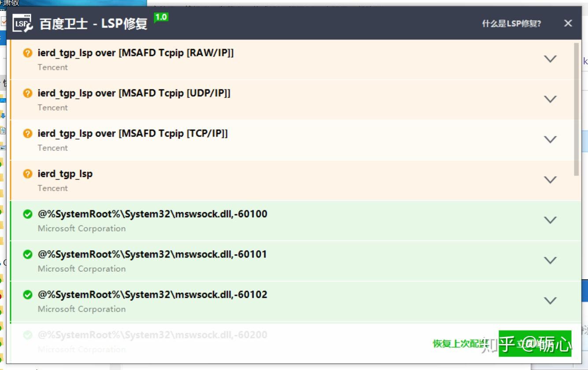The width and height of the screenshot is (588, 370).
Task: Select the standalone 'ierd_tgp_lsp' entry title
Action: pos(65,174)
